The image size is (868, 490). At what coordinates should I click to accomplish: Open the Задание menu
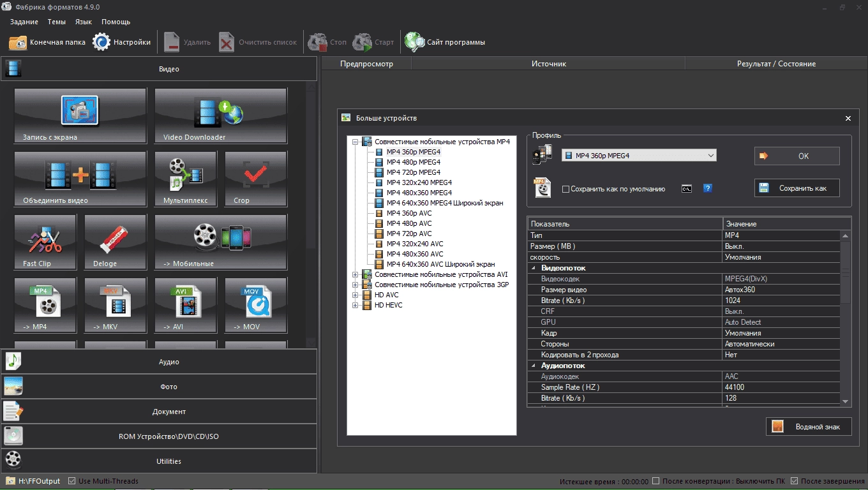point(24,22)
